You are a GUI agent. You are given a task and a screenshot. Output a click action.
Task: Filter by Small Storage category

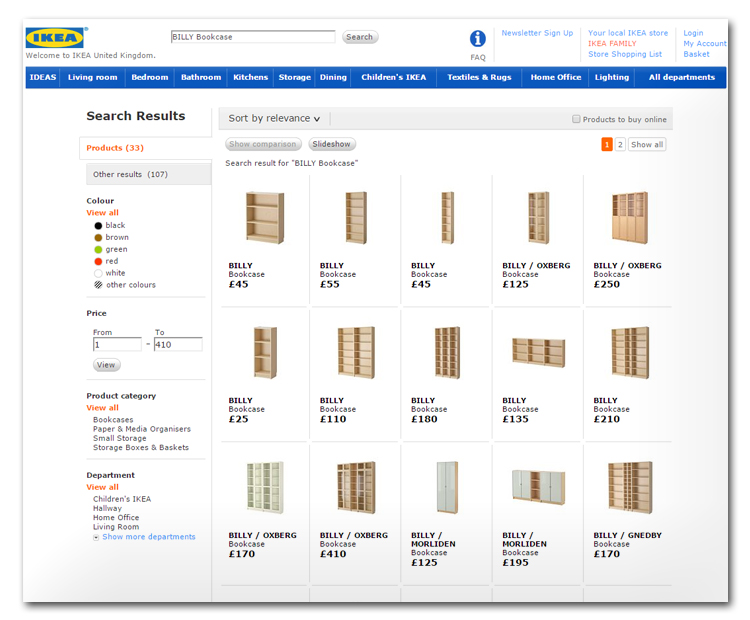tap(120, 438)
